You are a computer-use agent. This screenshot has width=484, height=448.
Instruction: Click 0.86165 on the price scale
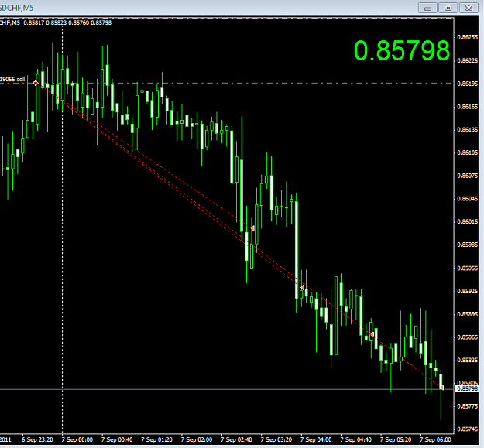pyautogui.click(x=467, y=107)
